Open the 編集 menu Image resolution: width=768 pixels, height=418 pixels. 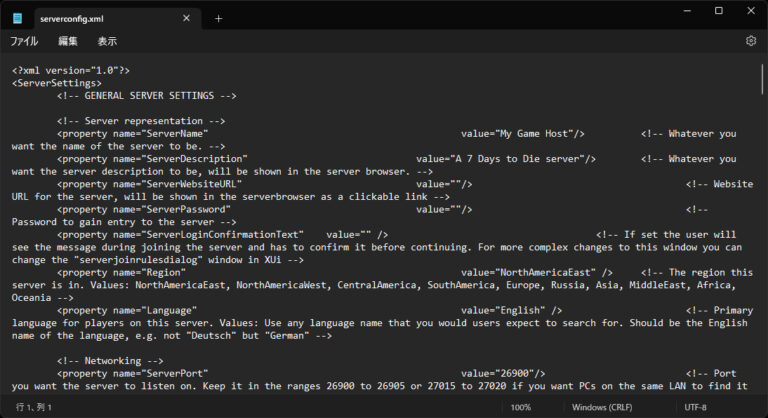68,41
